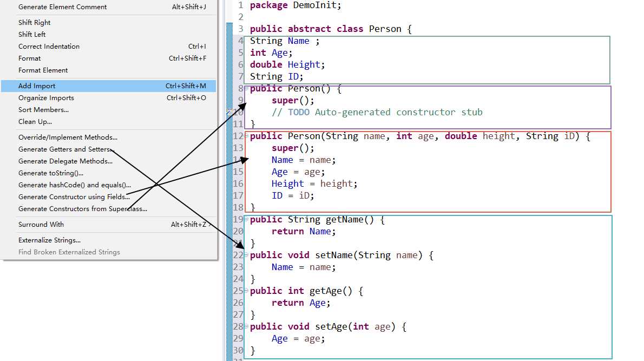Select Generate Getters and Setters menu item

point(64,149)
